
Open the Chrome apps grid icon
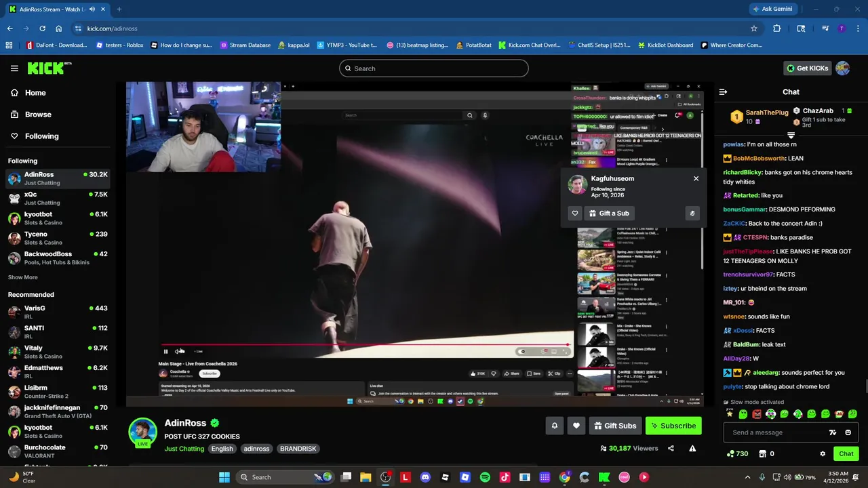pos(9,45)
